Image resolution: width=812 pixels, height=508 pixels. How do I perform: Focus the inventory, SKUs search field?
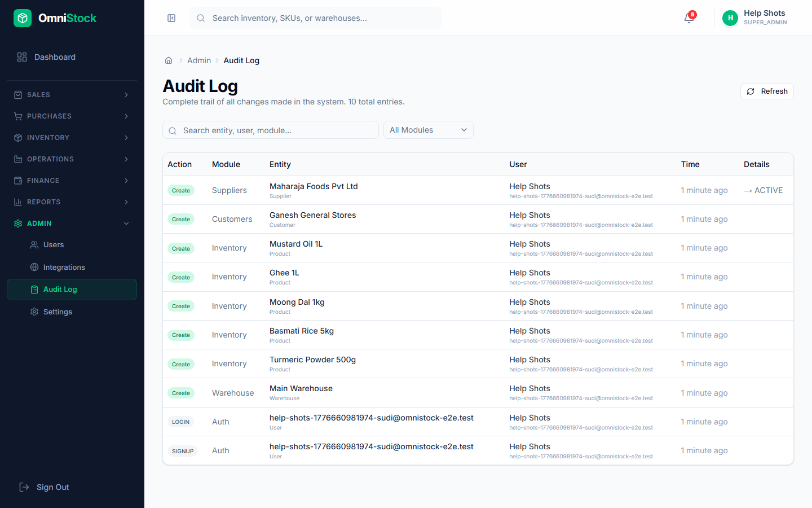pos(316,18)
